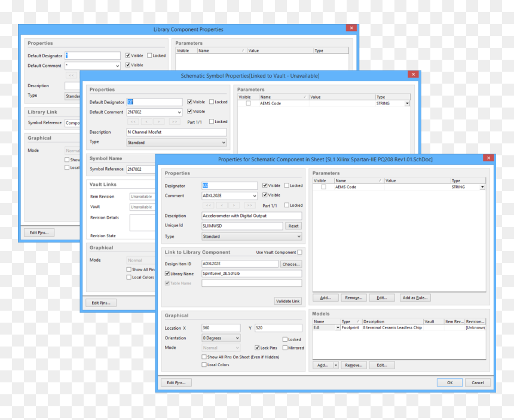
Task: Click Choose next to Design Item ID
Action: coord(290,264)
